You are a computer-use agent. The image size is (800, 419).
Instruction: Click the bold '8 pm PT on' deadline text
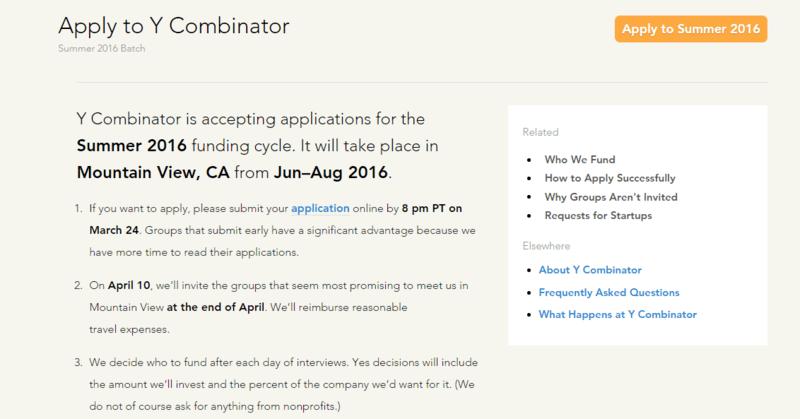click(x=431, y=208)
